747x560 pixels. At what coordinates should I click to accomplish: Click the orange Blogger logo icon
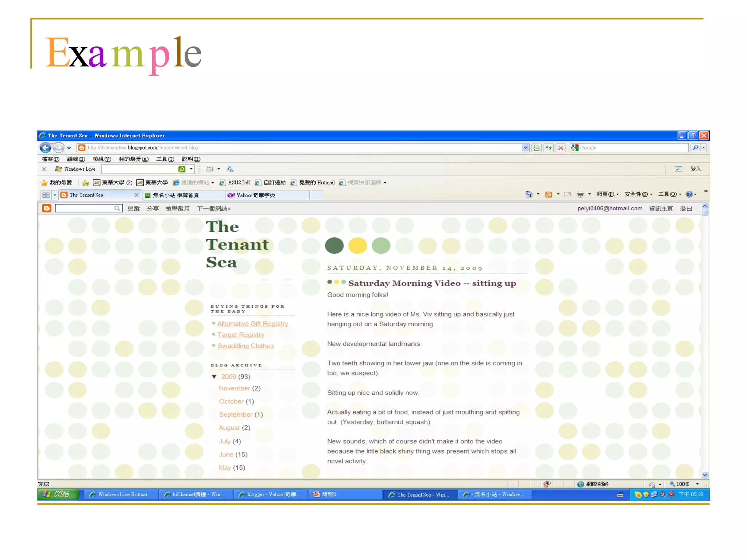pos(47,208)
